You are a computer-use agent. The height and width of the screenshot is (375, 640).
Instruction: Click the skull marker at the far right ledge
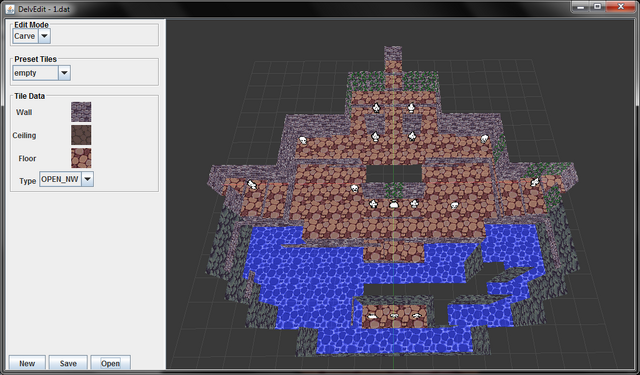coord(535,182)
